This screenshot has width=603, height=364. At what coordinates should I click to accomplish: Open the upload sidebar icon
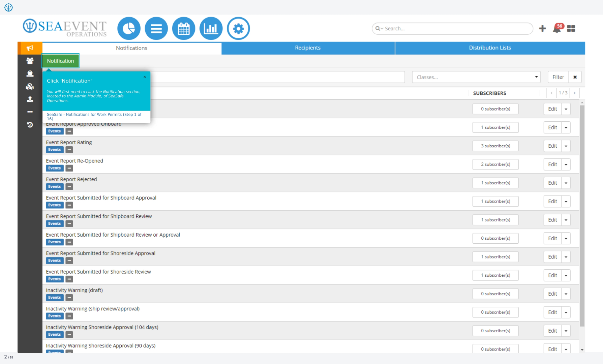tap(30, 99)
